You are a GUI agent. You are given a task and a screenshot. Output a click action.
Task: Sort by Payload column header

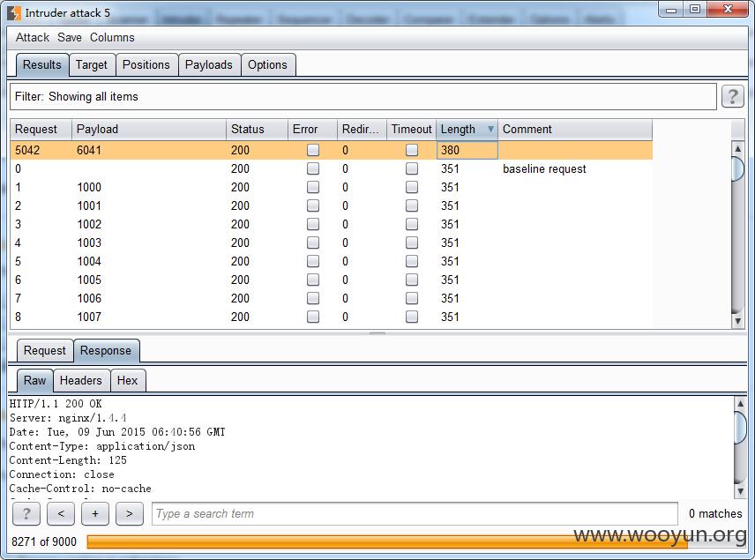coord(149,129)
